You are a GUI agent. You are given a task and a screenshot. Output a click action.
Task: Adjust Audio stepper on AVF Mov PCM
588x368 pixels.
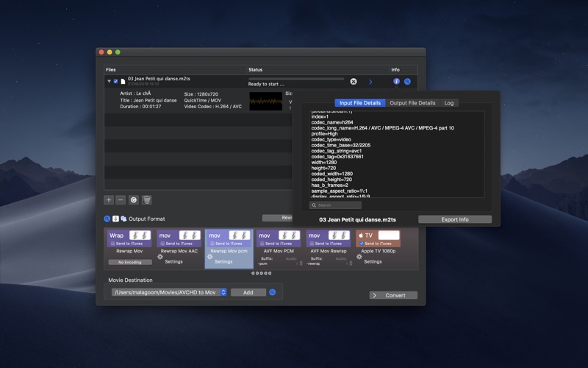[x=301, y=263]
